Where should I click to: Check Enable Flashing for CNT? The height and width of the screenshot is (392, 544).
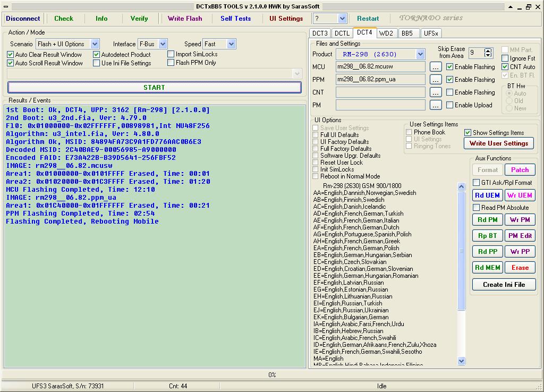[449, 92]
